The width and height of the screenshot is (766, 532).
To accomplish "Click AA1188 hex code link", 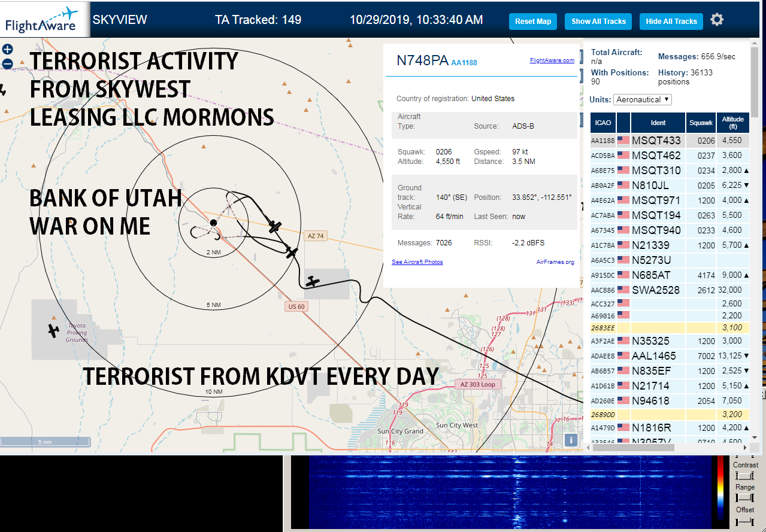I will tap(464, 63).
